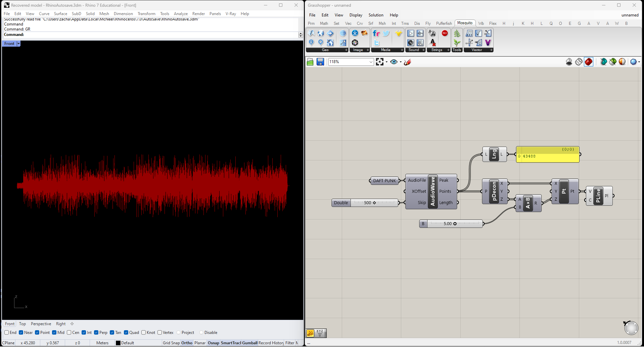Expand the Front viewport title dropdown arrow
The width and height of the screenshot is (644, 347).
[18, 44]
